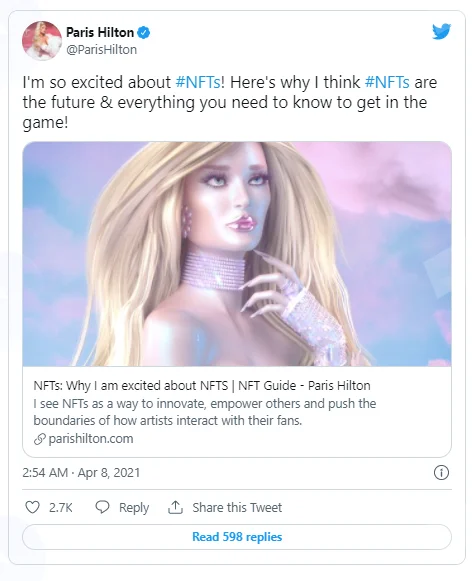473x581 pixels.
Task: Click the reply speech bubble icon
Action: (102, 507)
